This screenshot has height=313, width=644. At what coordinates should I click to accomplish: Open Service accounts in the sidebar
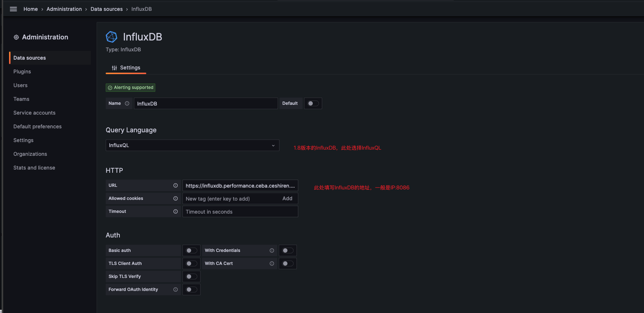(34, 113)
